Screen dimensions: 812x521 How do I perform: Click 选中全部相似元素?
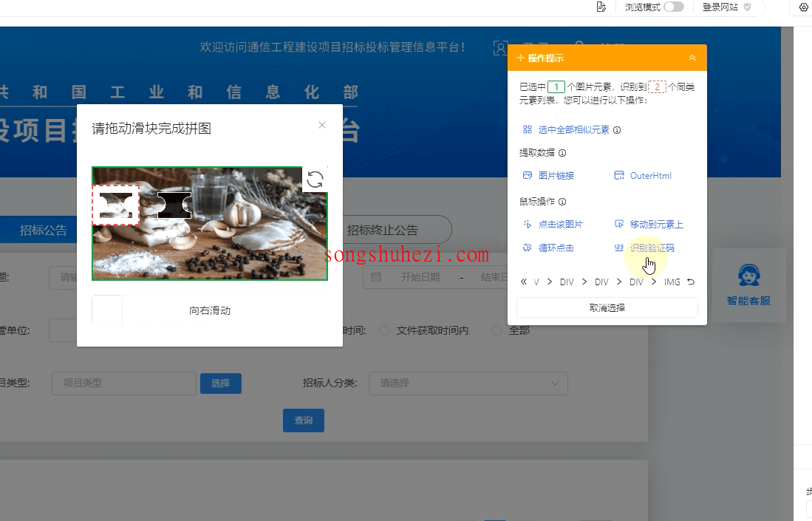[573, 130]
